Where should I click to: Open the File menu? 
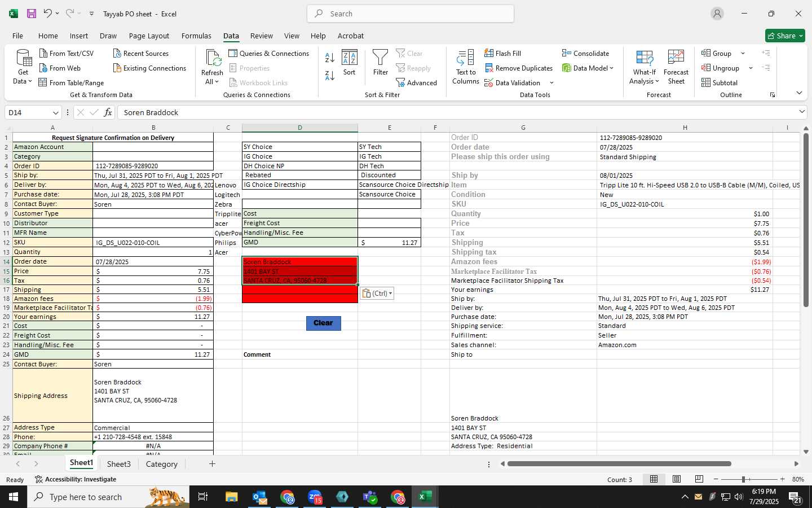[x=17, y=36]
